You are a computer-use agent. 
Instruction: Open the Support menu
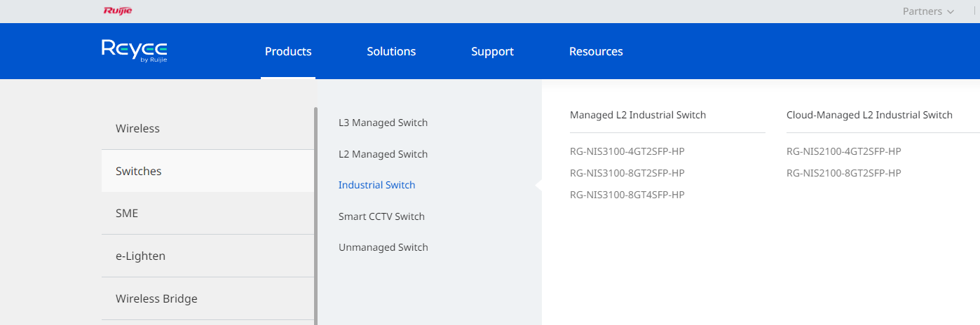click(x=492, y=51)
